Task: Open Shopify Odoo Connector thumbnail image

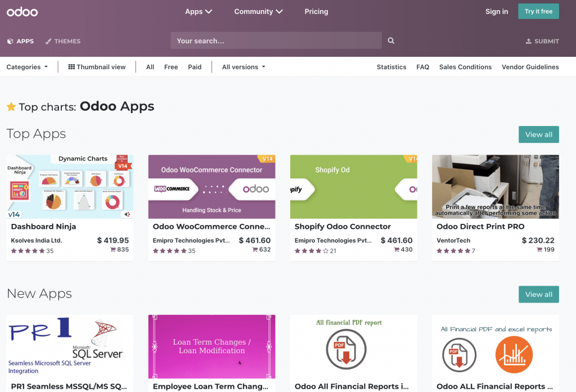Action: pyautogui.click(x=353, y=187)
